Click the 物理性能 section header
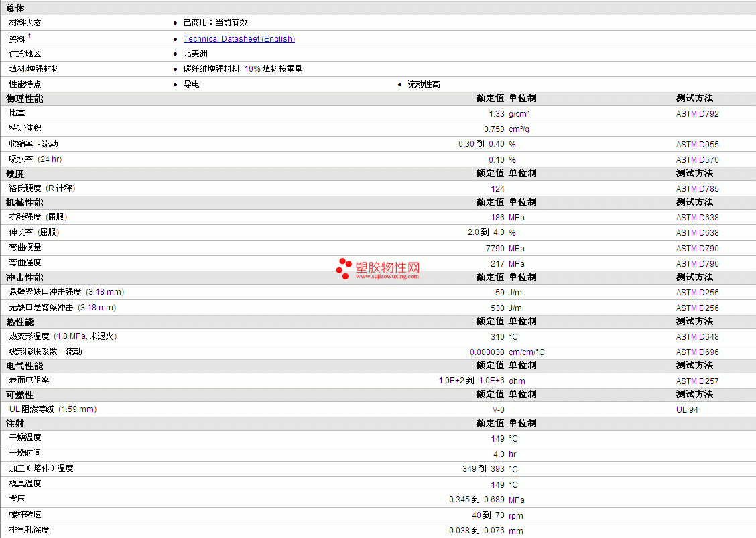The height and width of the screenshot is (538, 756). tap(25, 99)
